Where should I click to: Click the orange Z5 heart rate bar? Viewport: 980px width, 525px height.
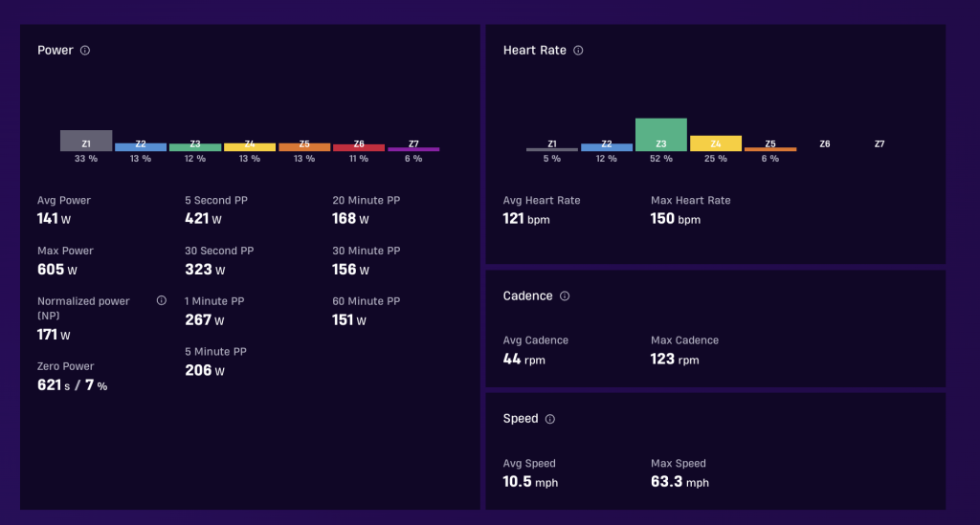770,149
